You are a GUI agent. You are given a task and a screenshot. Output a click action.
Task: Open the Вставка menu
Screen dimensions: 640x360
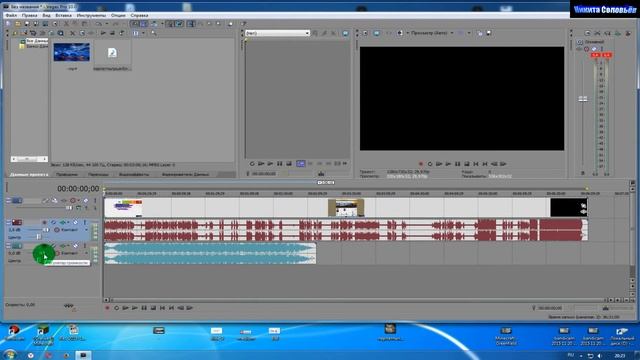(x=63, y=16)
